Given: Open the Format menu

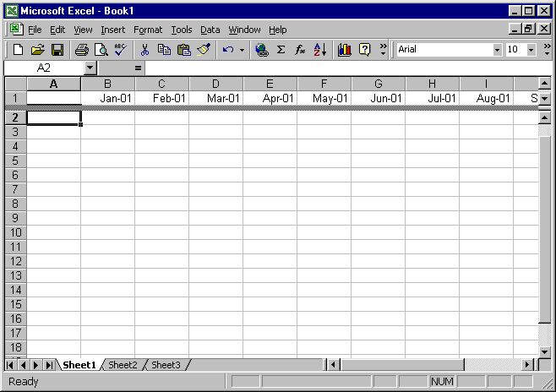Looking at the screenshot, I should 148,30.
